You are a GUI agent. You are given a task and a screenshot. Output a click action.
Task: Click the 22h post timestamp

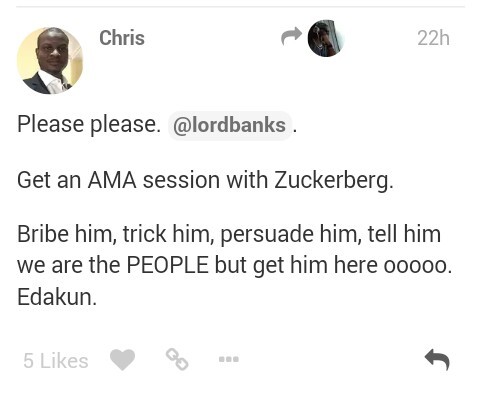433,38
